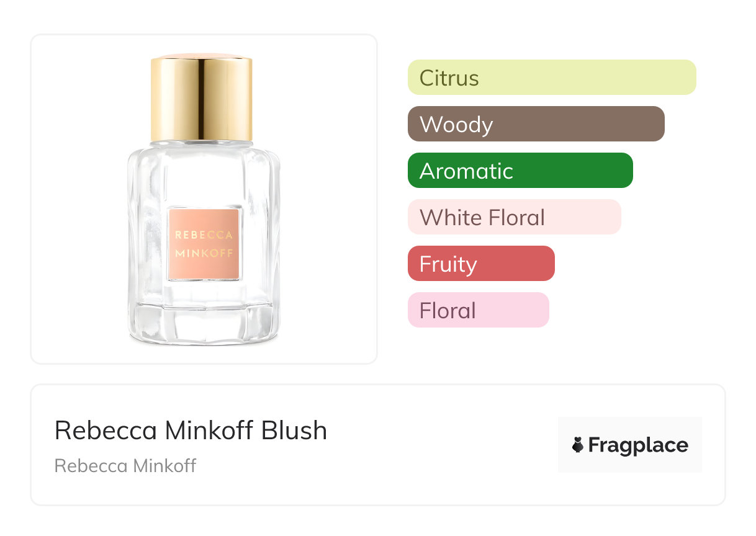Select the Citrus accord bar

(551, 78)
